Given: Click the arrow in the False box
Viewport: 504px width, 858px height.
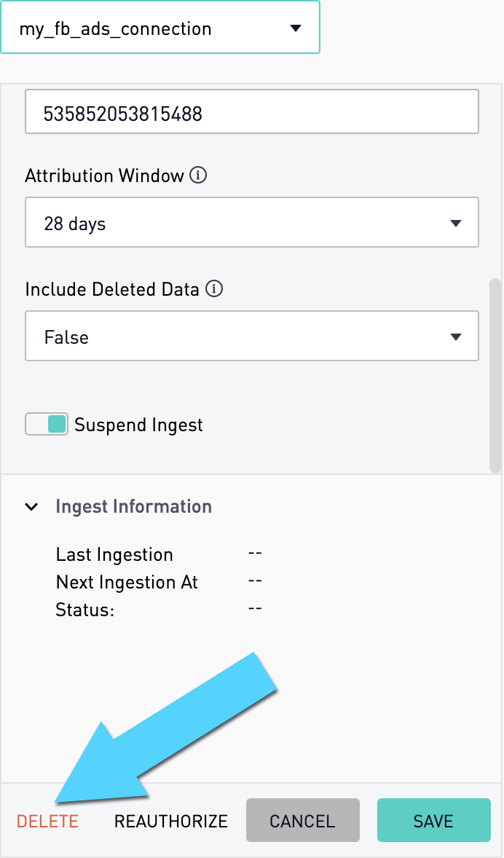Looking at the screenshot, I should [x=455, y=337].
